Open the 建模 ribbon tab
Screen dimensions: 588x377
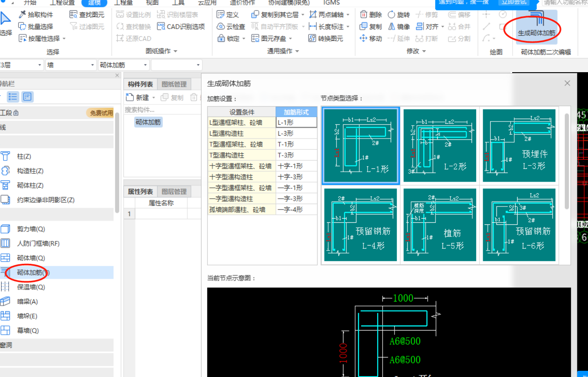click(x=94, y=2)
